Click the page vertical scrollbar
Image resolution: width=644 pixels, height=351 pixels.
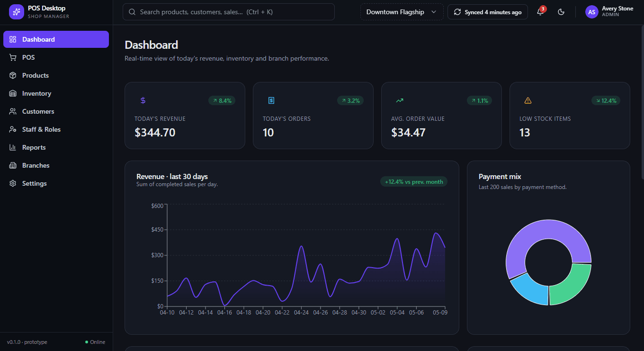pos(642,102)
